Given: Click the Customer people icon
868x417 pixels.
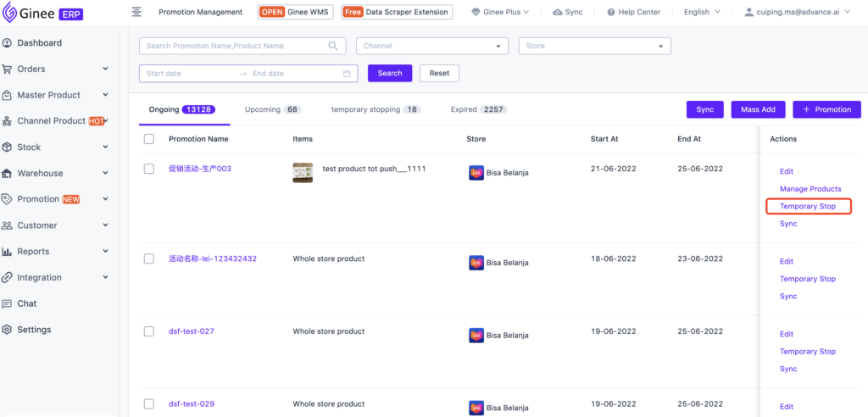Looking at the screenshot, I should (x=7, y=225).
